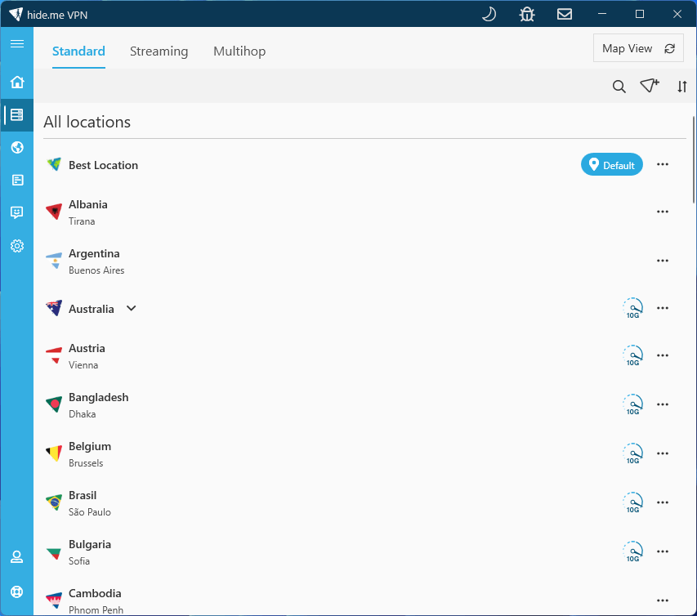Open the account profile sidebar icon
The width and height of the screenshot is (697, 616).
pos(17,557)
